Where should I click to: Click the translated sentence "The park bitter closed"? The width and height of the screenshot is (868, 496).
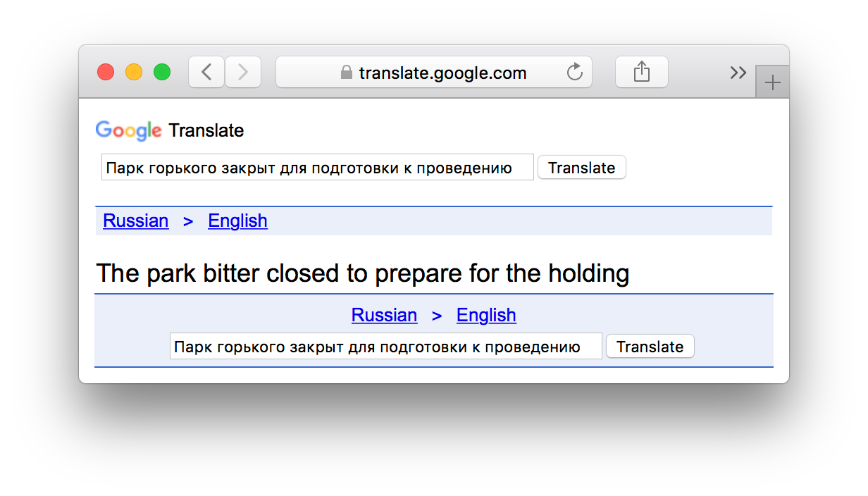point(362,273)
